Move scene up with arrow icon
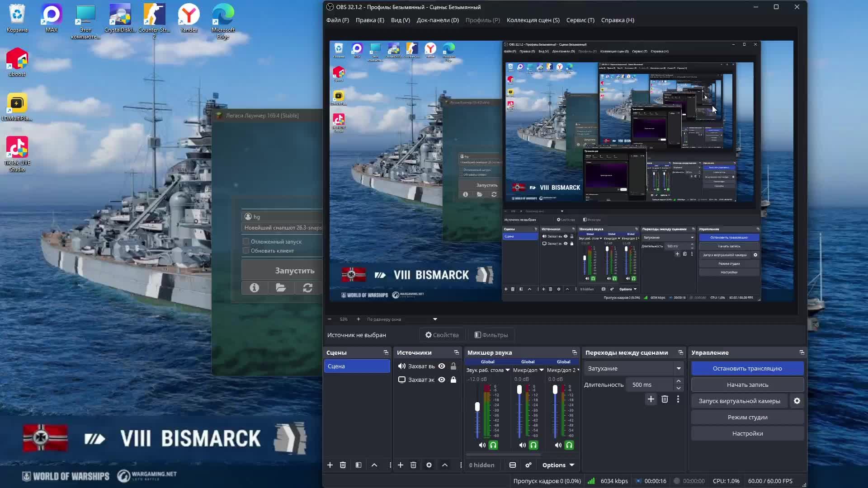The height and width of the screenshot is (488, 868). coord(374,465)
